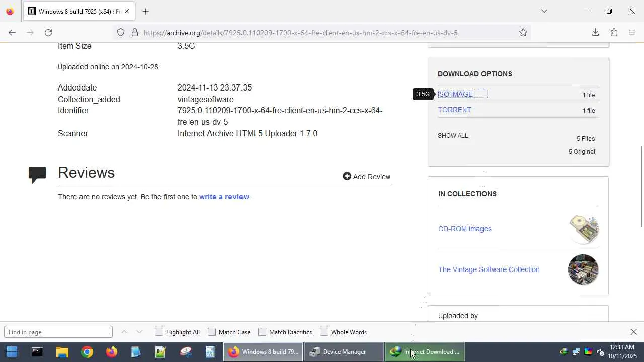
Task: Launch the Command Prompt taskbar icon
Action: click(37, 352)
